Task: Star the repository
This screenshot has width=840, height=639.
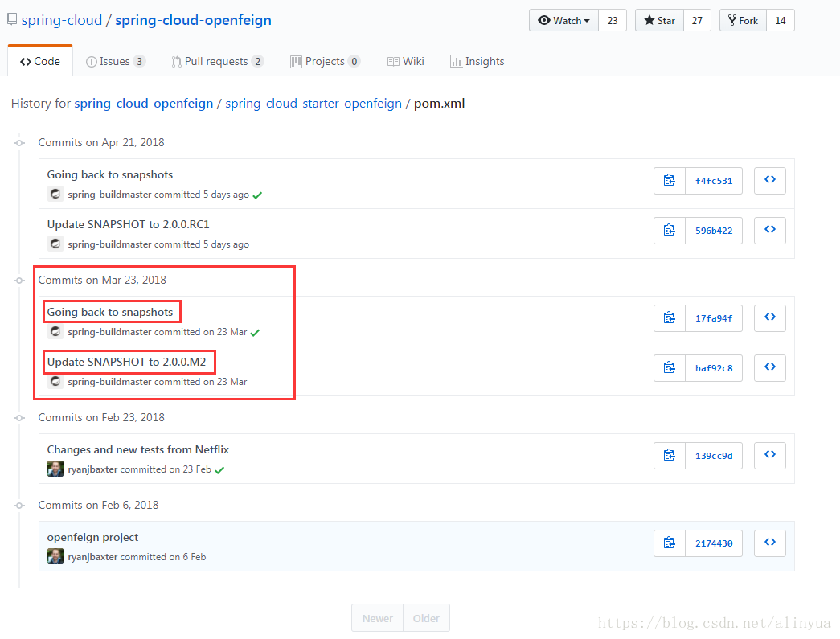Action: click(x=659, y=20)
